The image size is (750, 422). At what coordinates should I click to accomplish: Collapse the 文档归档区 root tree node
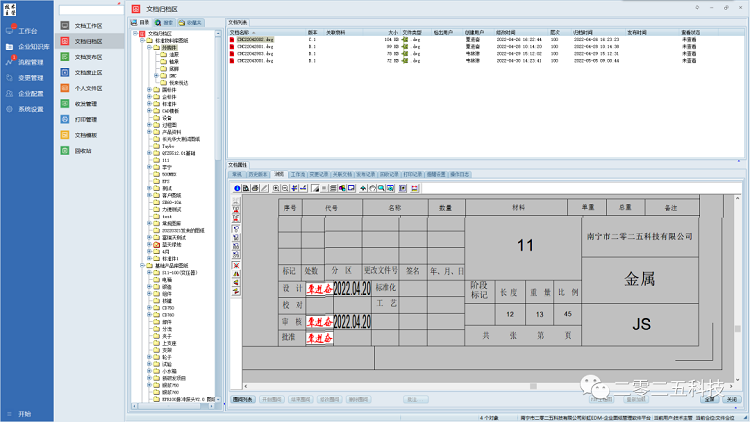pos(135,33)
